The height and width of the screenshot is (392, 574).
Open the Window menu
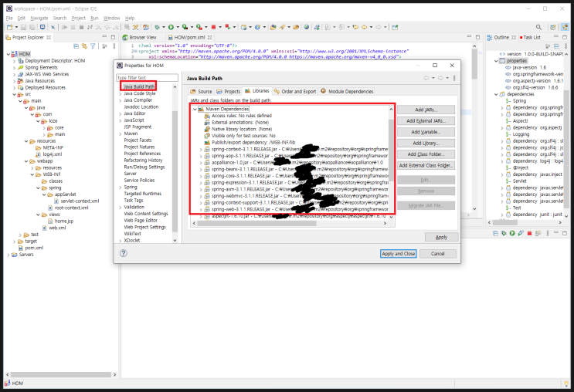112,18
